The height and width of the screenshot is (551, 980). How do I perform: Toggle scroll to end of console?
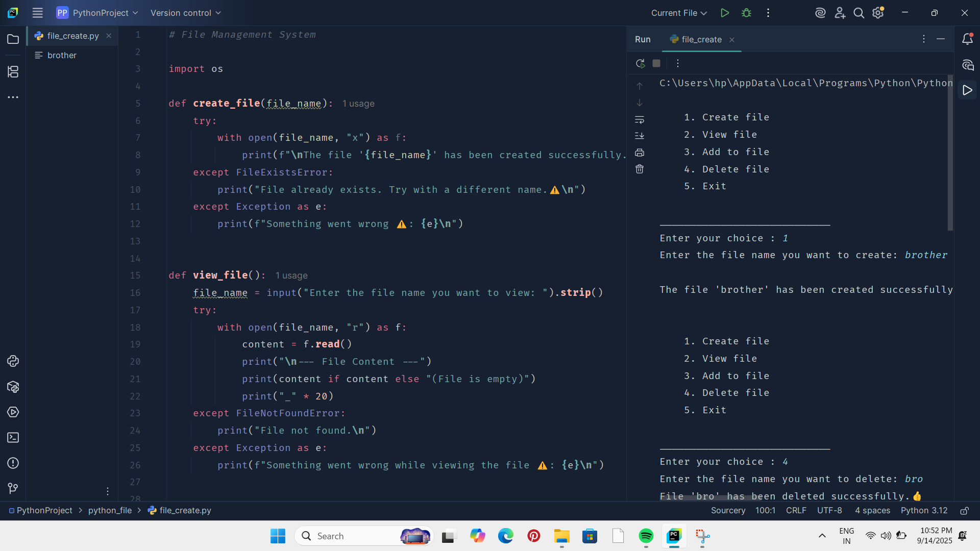[x=640, y=136]
